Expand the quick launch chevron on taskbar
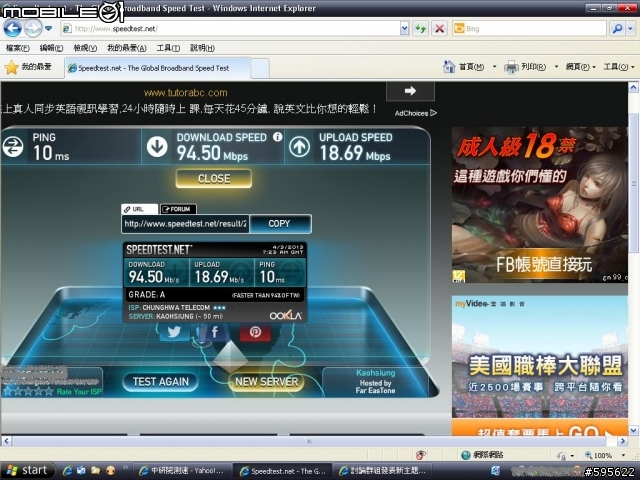Viewport: 640px width, 480px height. (125, 468)
